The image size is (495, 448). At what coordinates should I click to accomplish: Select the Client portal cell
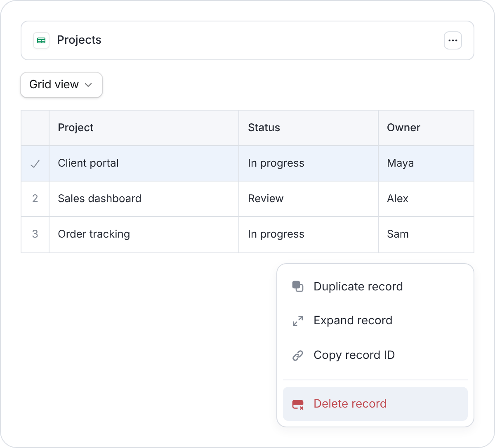click(x=144, y=163)
